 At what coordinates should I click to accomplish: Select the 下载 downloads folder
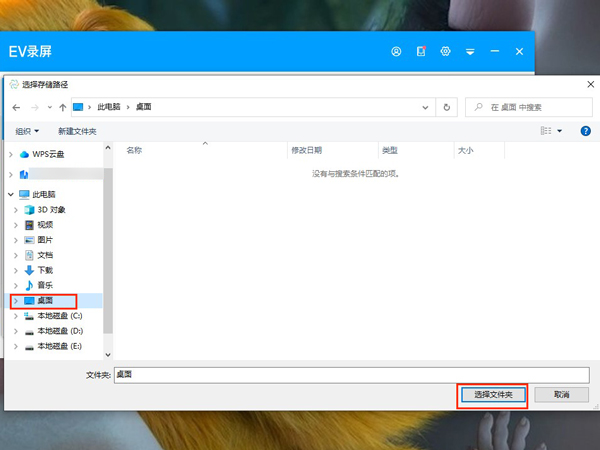(x=45, y=270)
